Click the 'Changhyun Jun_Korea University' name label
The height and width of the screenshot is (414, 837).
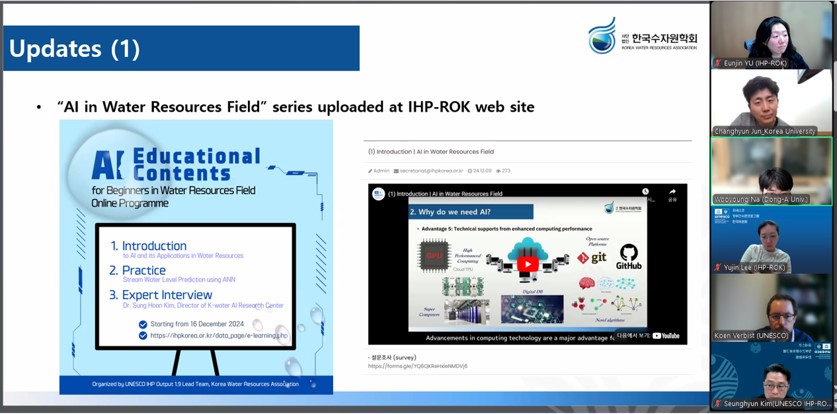pyautogui.click(x=764, y=131)
